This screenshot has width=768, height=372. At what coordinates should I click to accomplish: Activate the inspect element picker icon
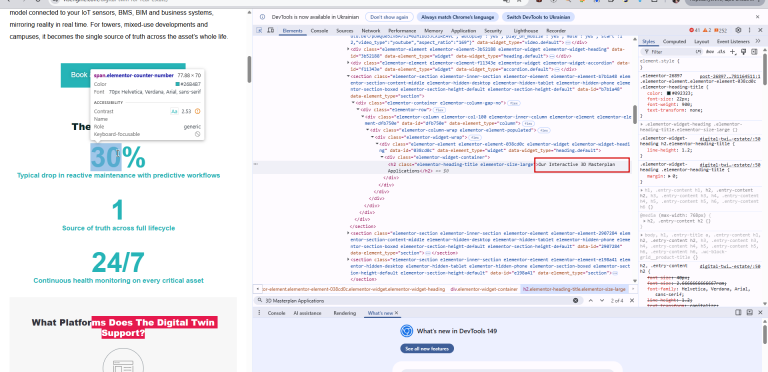point(260,31)
